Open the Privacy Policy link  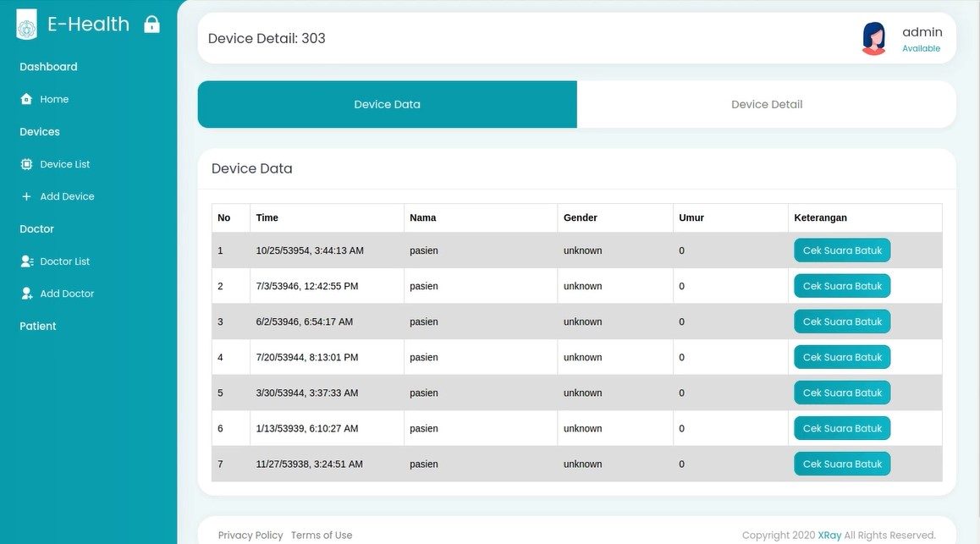click(x=251, y=535)
